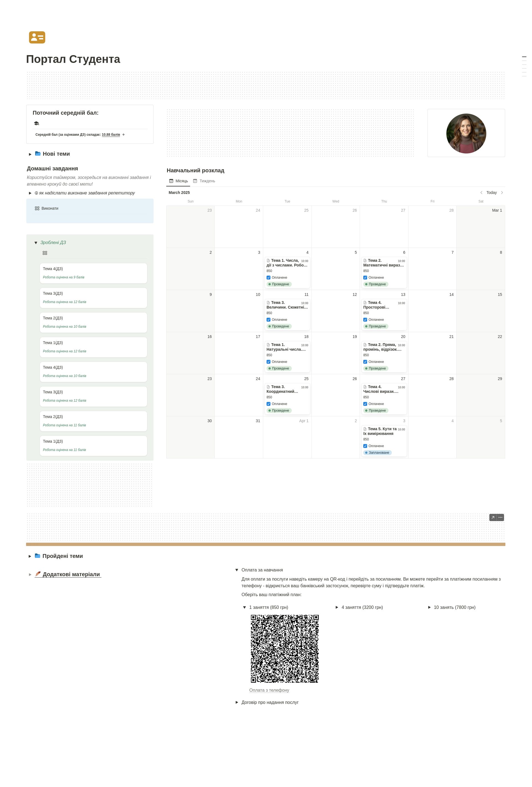This screenshot has width=532, height=787.
Task: Click the student ID card page icon
Action: coord(37,37)
